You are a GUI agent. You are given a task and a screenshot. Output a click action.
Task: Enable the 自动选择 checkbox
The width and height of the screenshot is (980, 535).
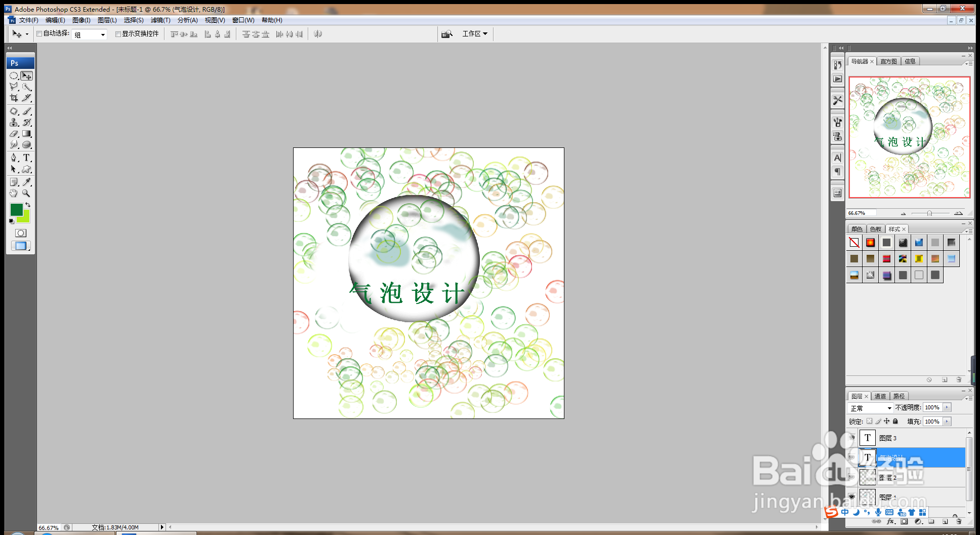coord(39,34)
